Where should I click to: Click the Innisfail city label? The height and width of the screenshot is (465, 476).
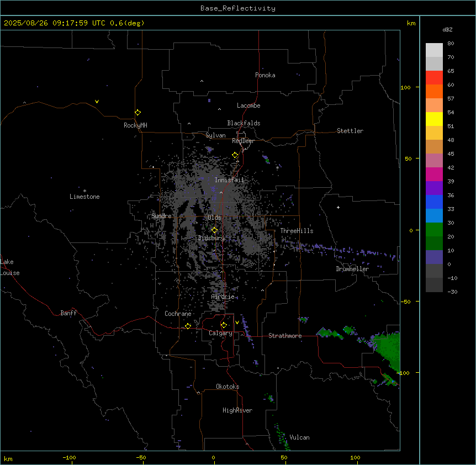click(x=229, y=180)
